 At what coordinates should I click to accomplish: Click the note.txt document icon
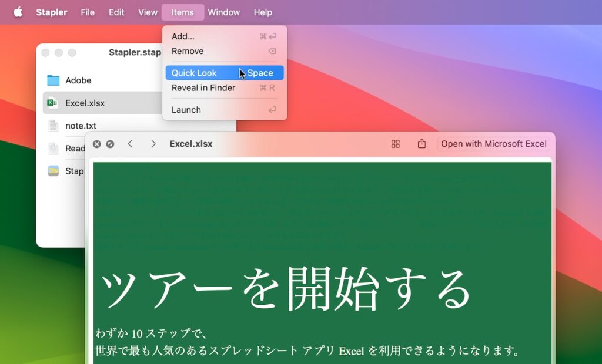pos(53,126)
